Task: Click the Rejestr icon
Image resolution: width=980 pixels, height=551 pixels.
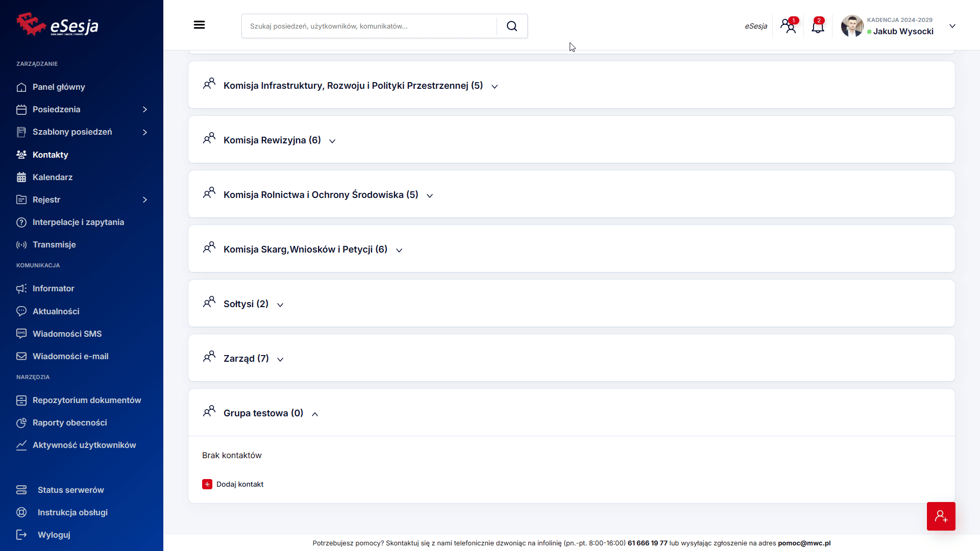Action: point(21,199)
